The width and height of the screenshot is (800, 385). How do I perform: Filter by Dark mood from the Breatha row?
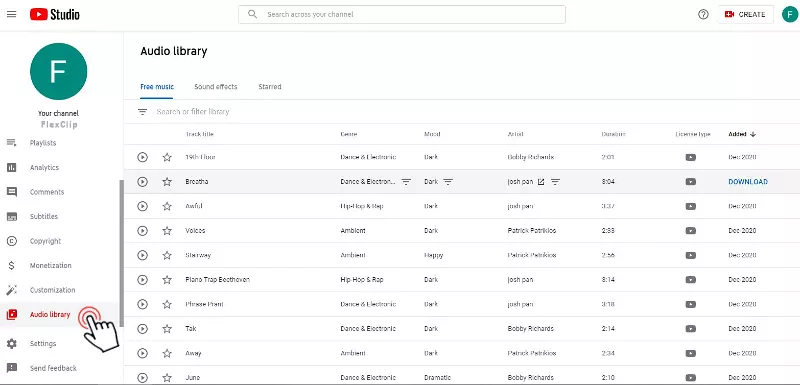pyautogui.click(x=448, y=182)
